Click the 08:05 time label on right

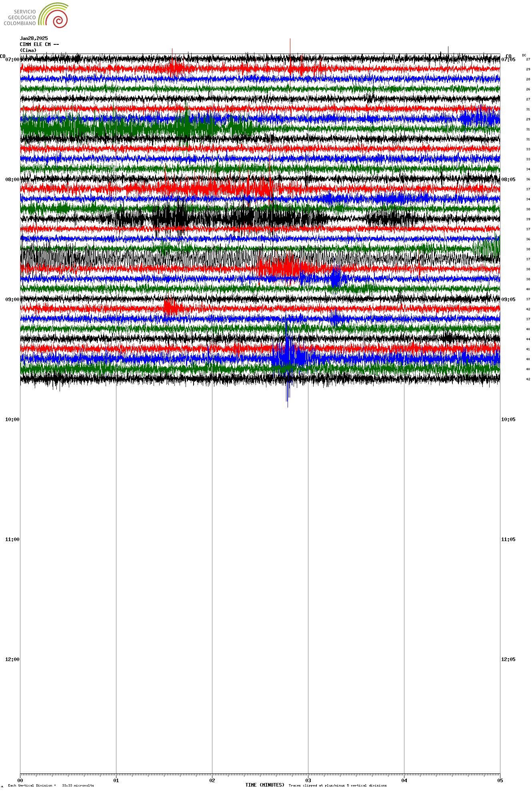(x=508, y=180)
